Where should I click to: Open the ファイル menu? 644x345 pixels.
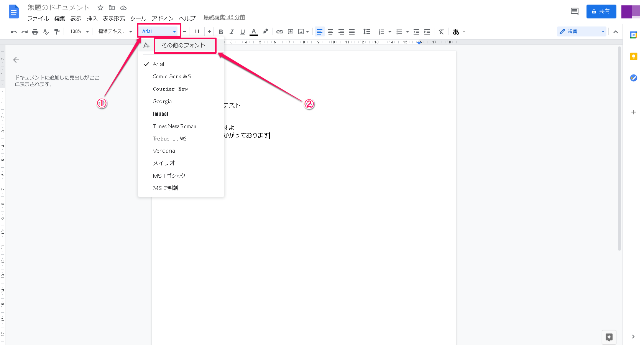pos(38,18)
